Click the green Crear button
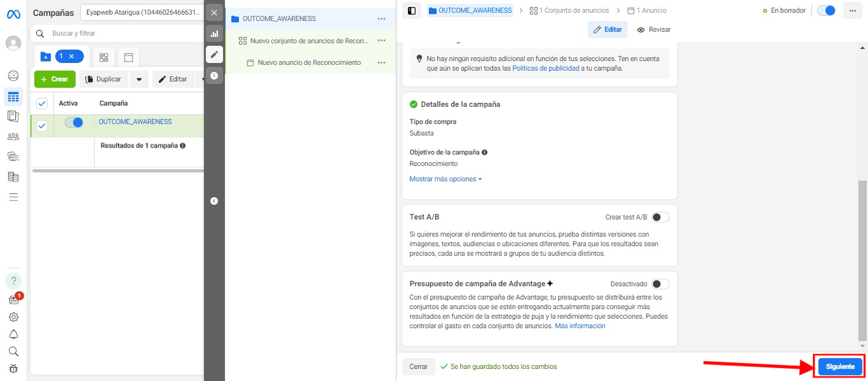The height and width of the screenshot is (381, 868). (x=55, y=80)
